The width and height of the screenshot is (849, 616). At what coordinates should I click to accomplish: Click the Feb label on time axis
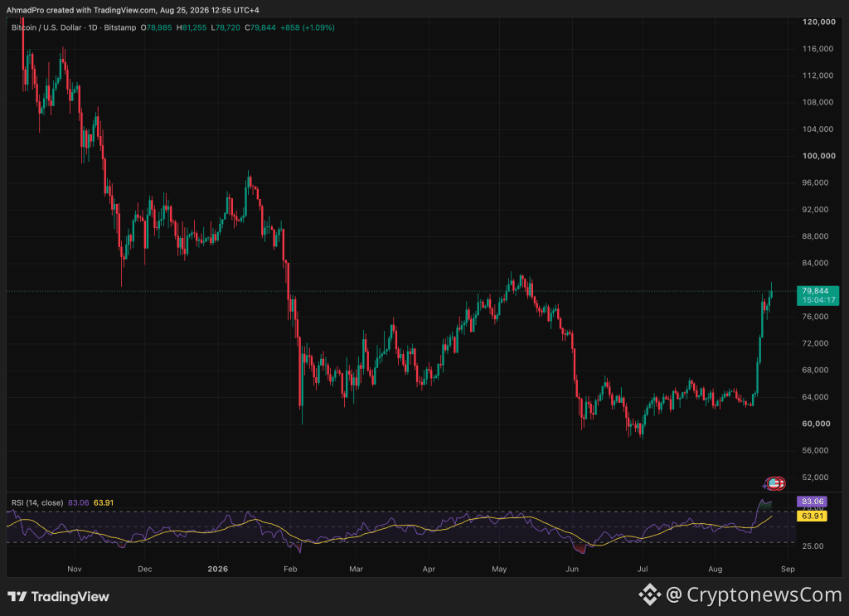click(290, 569)
